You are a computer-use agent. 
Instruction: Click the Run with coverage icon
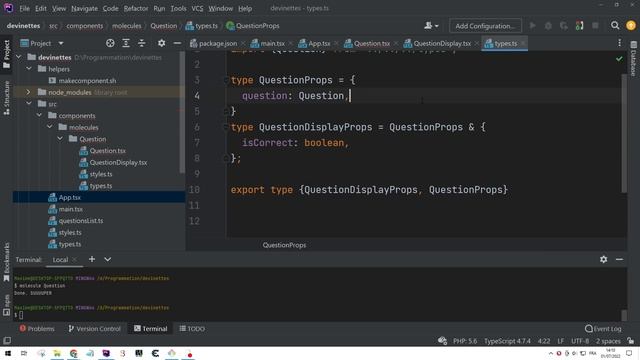tap(564, 26)
